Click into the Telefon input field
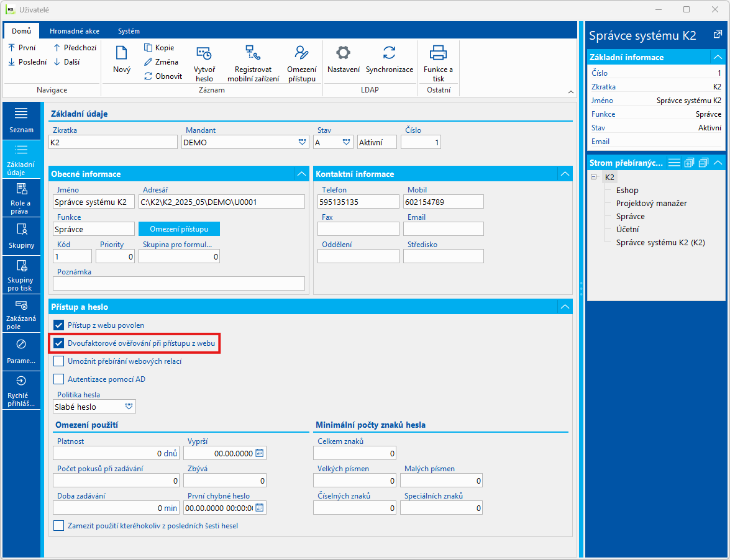The width and height of the screenshot is (730, 560). tap(358, 202)
